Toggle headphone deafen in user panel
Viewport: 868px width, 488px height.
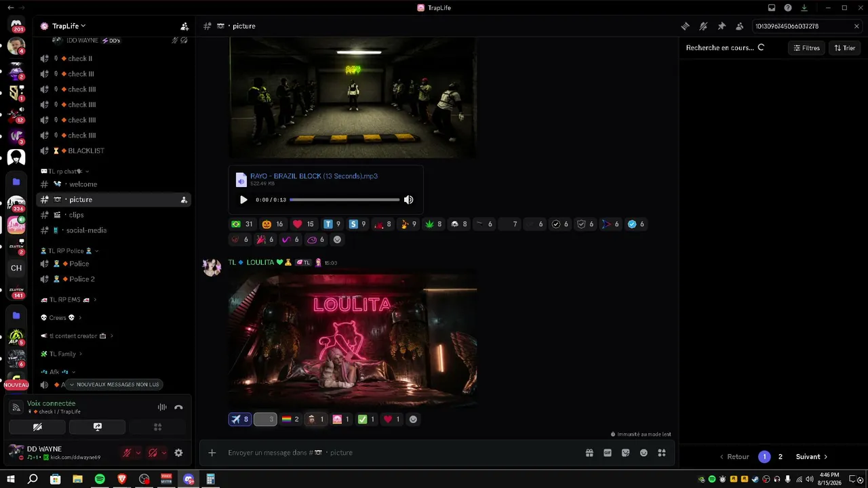click(x=153, y=453)
